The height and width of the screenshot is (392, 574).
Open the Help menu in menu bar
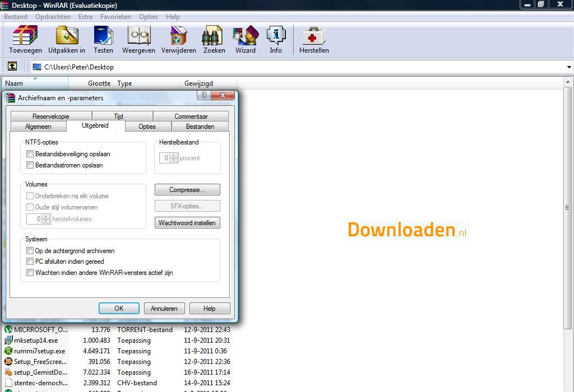(x=173, y=17)
